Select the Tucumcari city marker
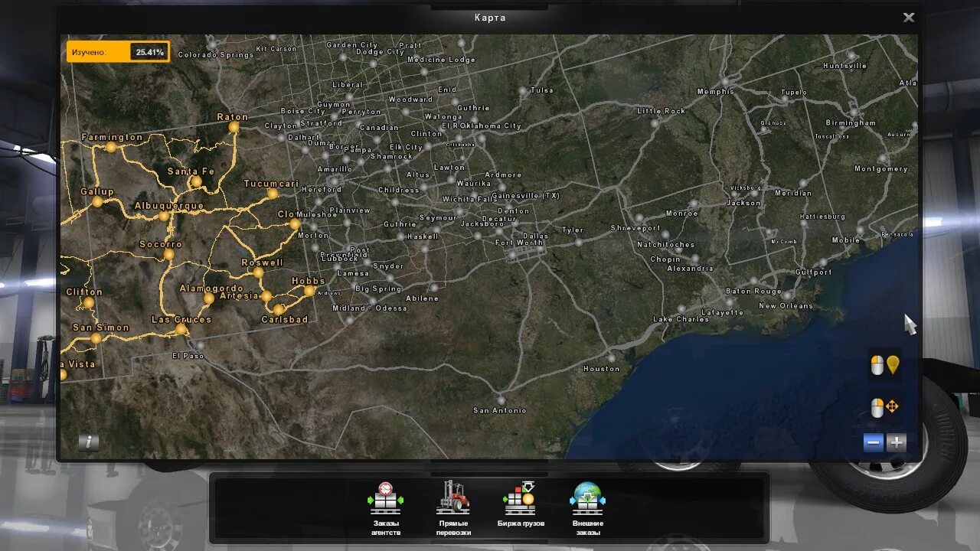The height and width of the screenshot is (551, 980). point(273,194)
